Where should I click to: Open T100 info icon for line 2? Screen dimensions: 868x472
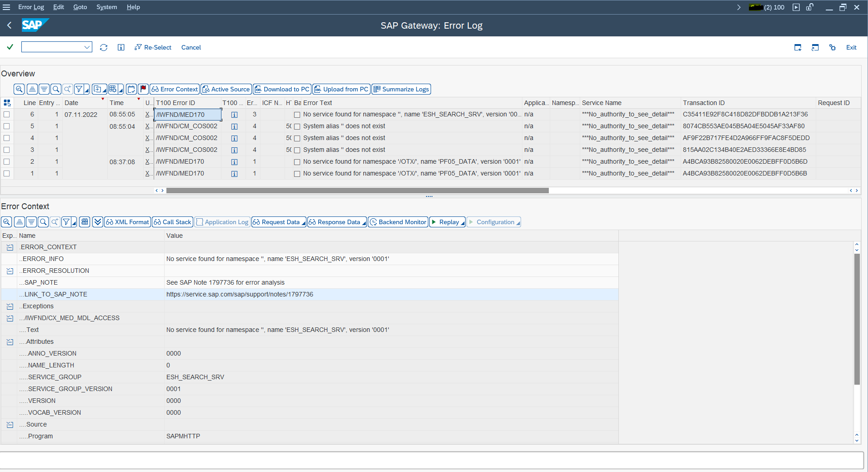(234, 162)
